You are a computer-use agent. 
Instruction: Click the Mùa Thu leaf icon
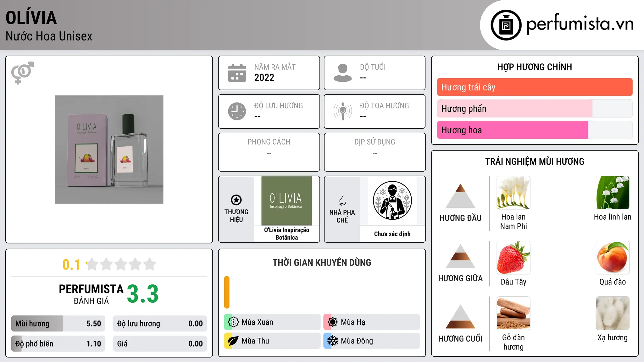pos(233,341)
